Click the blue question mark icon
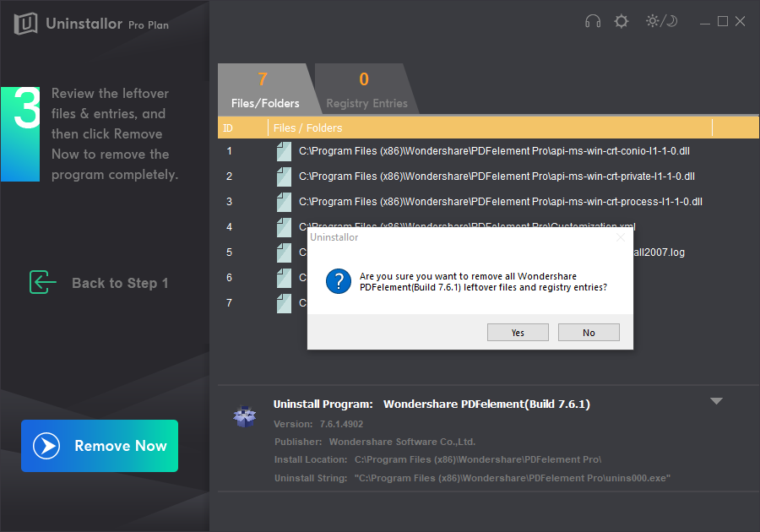The width and height of the screenshot is (760, 532). pyautogui.click(x=339, y=281)
